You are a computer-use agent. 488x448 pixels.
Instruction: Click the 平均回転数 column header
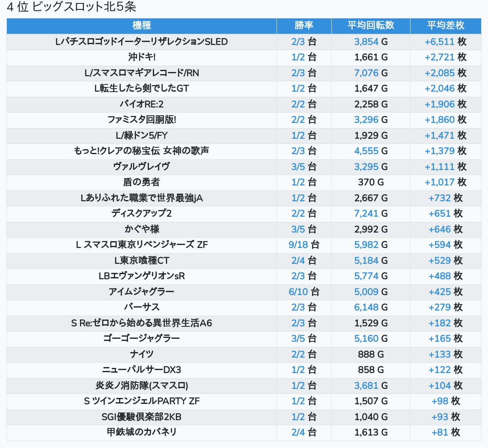pyautogui.click(x=371, y=26)
